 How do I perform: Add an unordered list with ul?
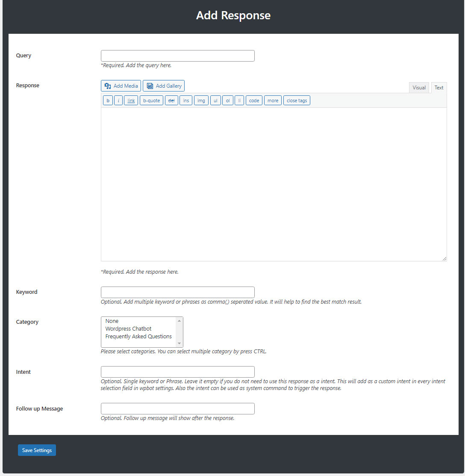point(215,101)
